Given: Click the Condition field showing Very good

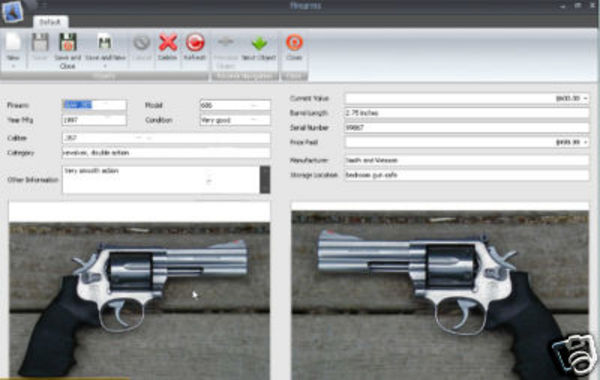Looking at the screenshot, I should 235,120.
